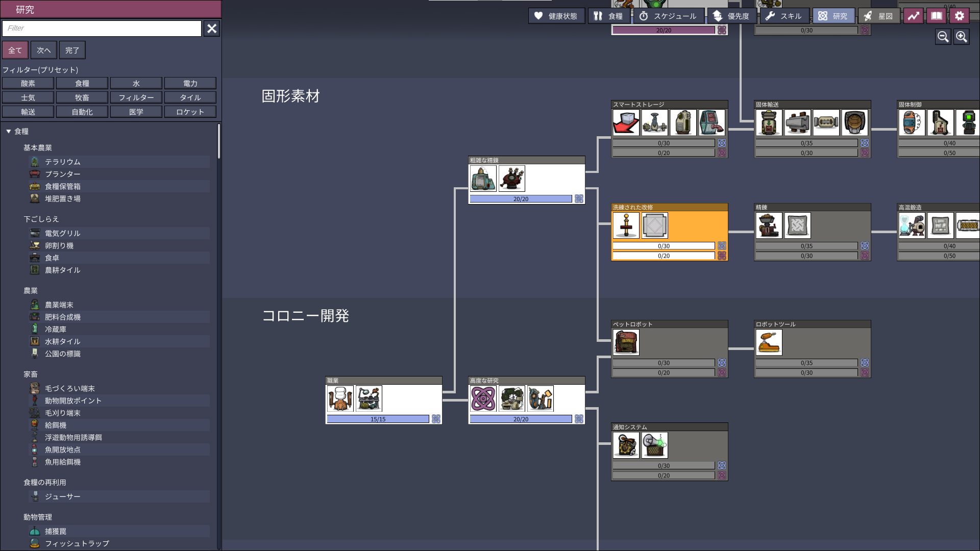The height and width of the screenshot is (551, 980).
Task: Click the sidebar list scrollbar
Action: click(x=219, y=141)
